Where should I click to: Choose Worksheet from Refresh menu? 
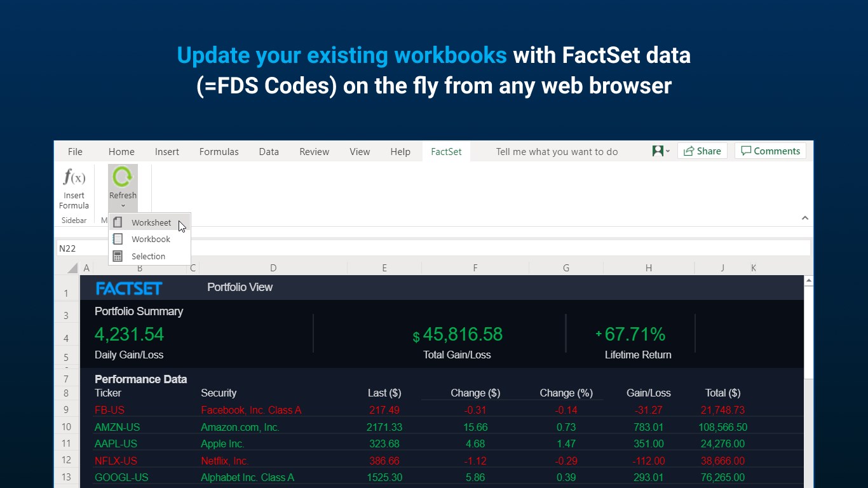[149, 222]
